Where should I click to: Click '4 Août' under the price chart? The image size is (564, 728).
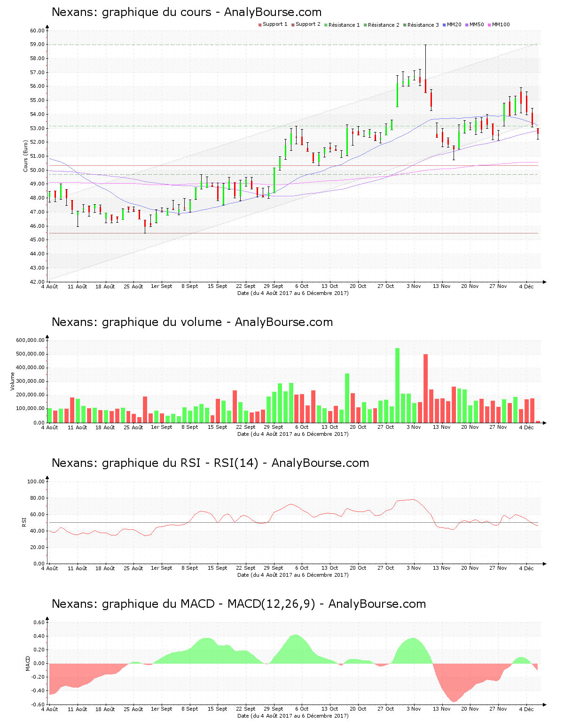pyautogui.click(x=50, y=287)
